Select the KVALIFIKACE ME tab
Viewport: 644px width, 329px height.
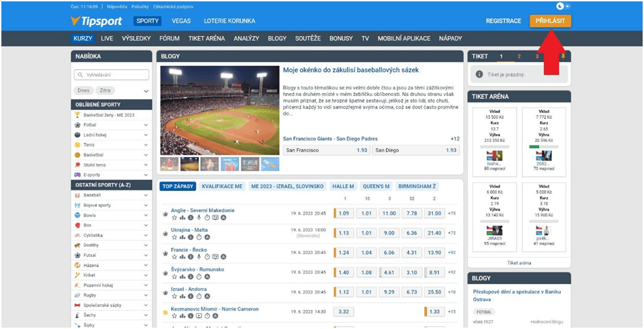[222, 186]
